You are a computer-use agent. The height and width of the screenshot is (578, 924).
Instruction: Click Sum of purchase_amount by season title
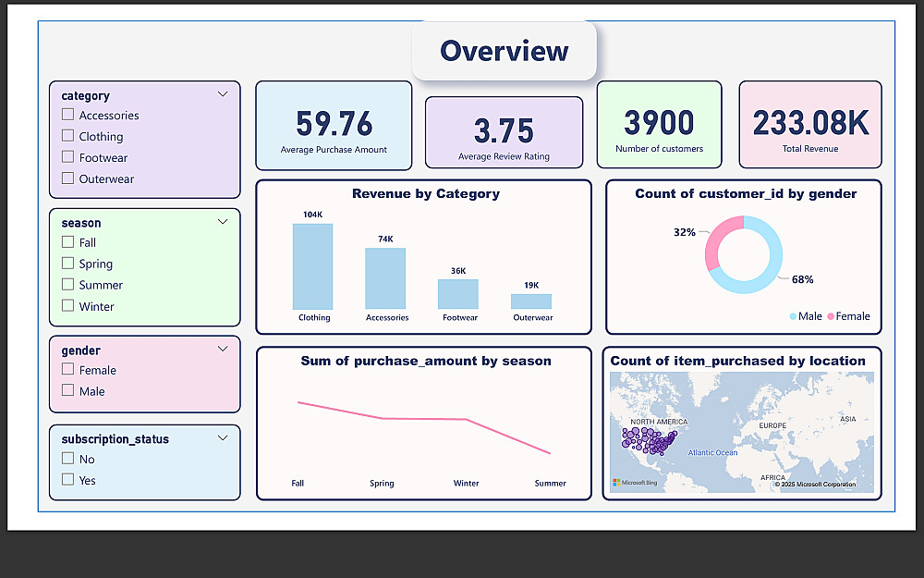click(x=425, y=361)
